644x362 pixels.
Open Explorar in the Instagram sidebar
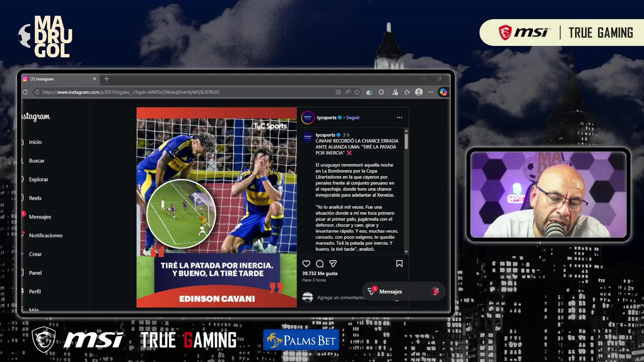(x=39, y=179)
